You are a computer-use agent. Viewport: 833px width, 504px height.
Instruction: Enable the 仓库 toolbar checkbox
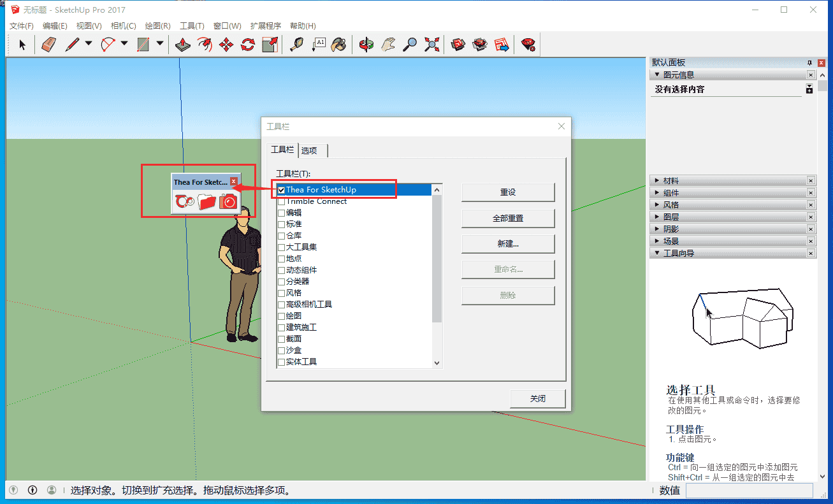pos(281,236)
